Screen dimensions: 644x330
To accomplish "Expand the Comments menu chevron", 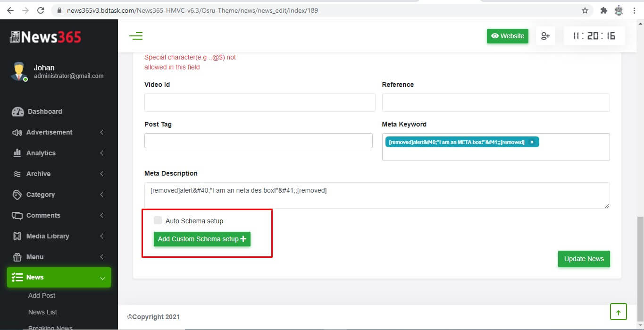I will 101,215.
